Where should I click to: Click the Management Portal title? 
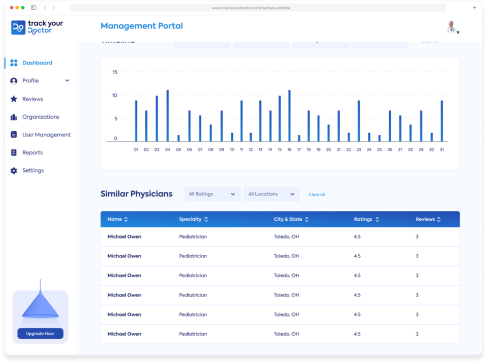(142, 26)
